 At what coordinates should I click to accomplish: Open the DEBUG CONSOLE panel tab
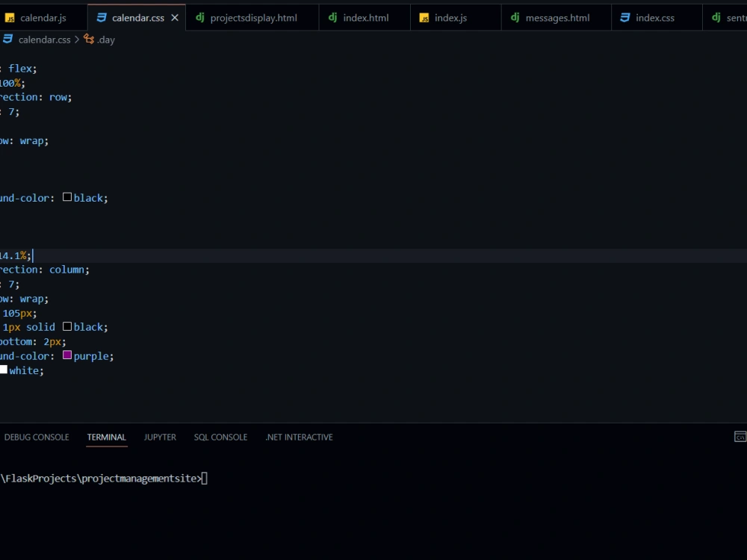click(x=37, y=437)
